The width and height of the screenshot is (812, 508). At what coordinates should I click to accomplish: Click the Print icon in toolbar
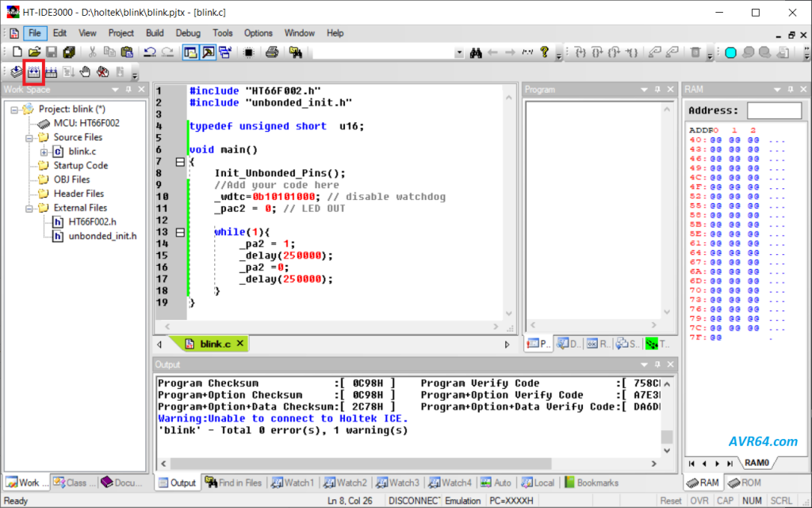pos(272,52)
